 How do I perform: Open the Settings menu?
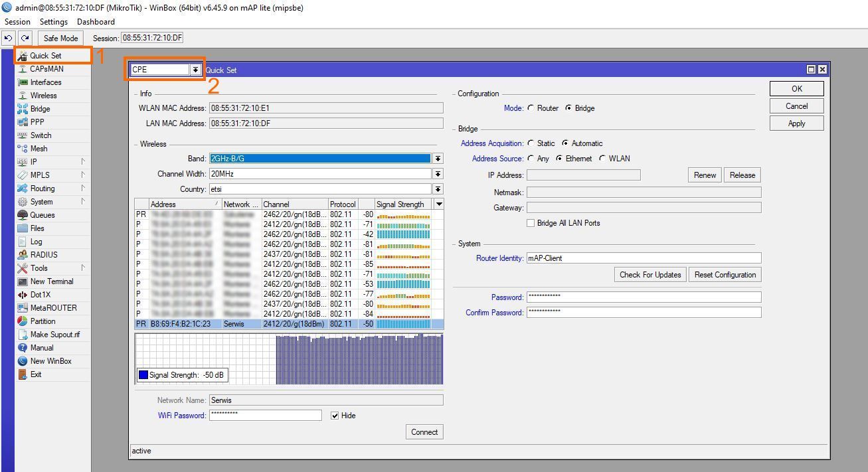54,22
